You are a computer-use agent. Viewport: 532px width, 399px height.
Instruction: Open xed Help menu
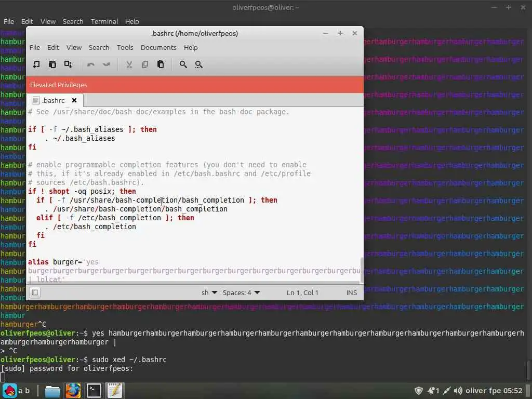(191, 47)
